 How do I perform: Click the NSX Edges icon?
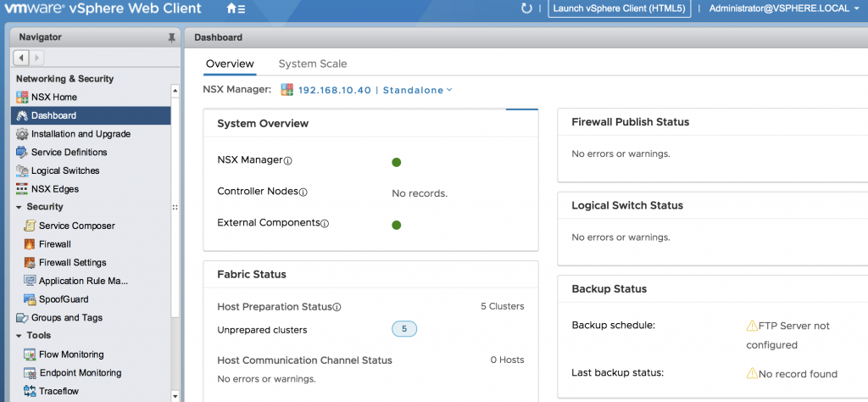[x=22, y=189]
